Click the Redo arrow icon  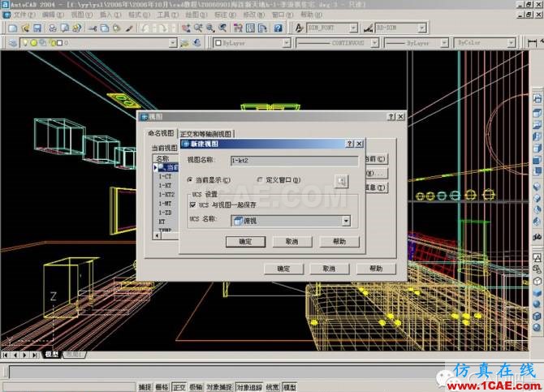[x=162, y=28]
